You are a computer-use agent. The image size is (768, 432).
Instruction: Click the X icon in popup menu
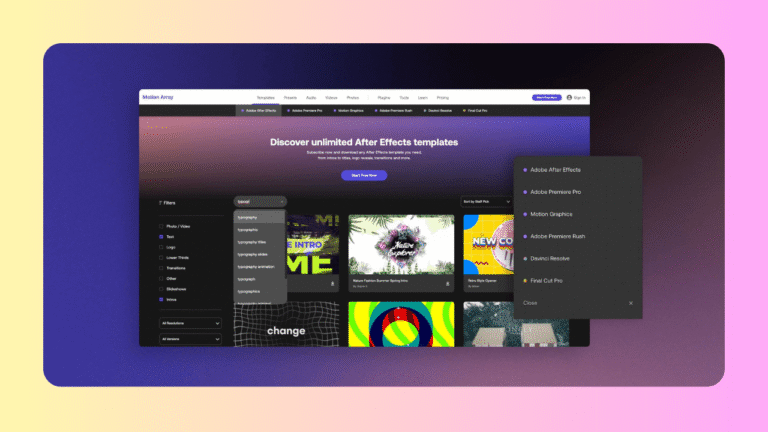pos(631,303)
